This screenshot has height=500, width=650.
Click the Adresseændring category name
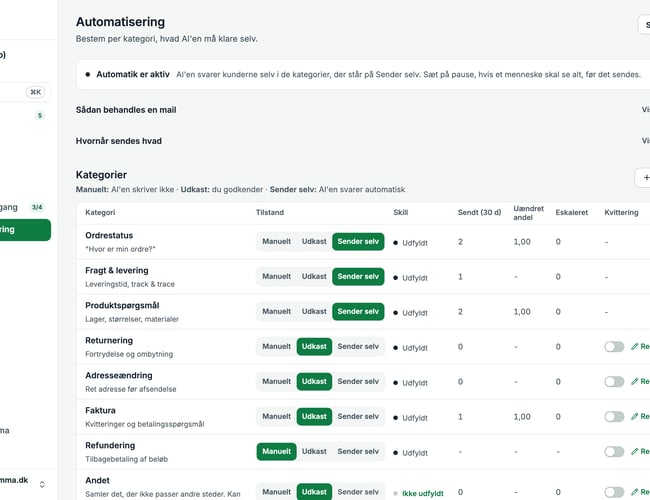[x=119, y=375]
